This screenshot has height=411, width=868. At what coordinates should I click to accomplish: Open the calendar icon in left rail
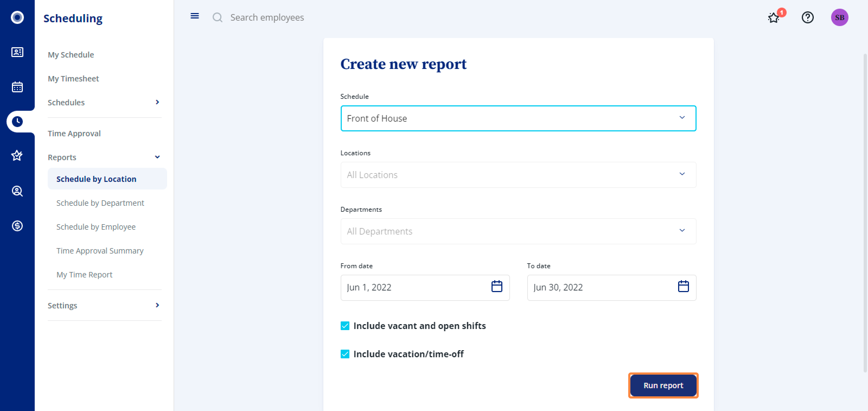[17, 87]
